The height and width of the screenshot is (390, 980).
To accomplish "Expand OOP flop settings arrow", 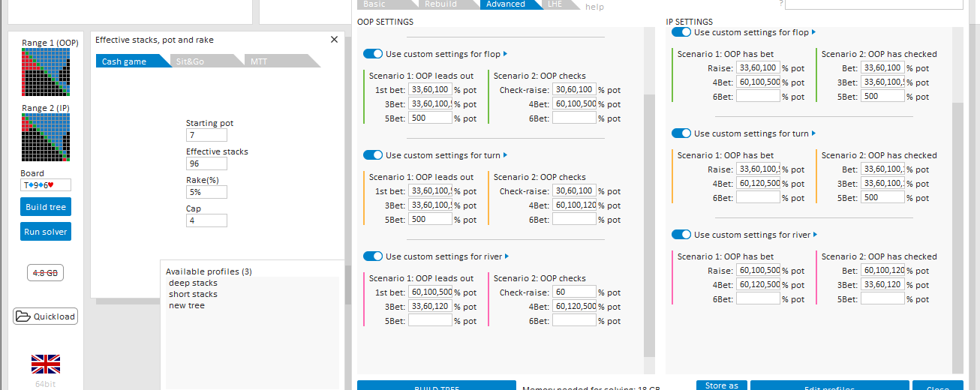I will click(506, 54).
